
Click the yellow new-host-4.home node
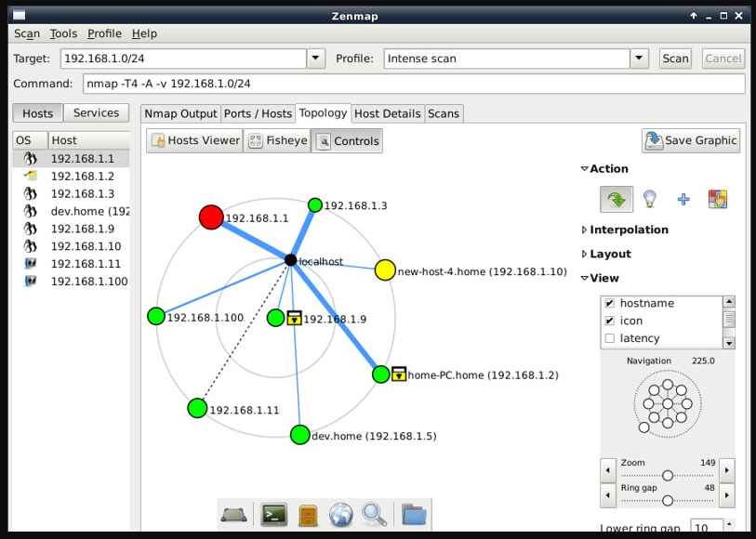(385, 270)
